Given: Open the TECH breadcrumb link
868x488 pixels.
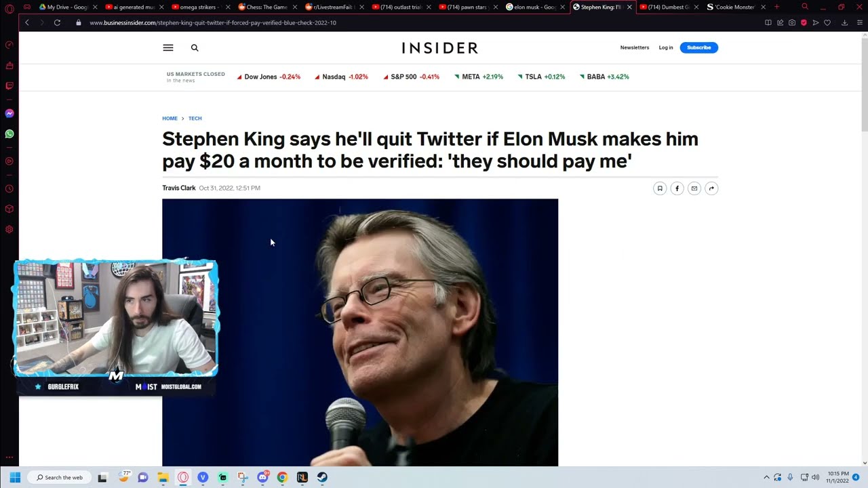Looking at the screenshot, I should coord(195,119).
